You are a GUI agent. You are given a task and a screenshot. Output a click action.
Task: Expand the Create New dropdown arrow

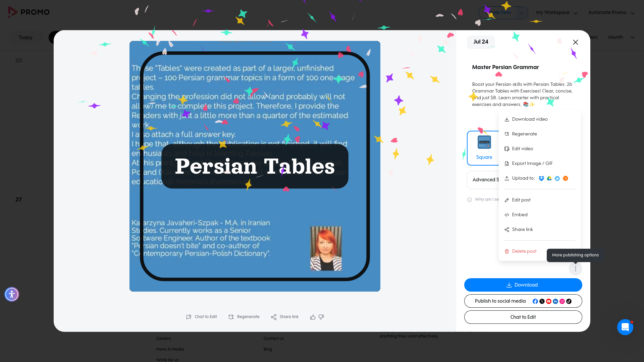[x=522, y=13]
